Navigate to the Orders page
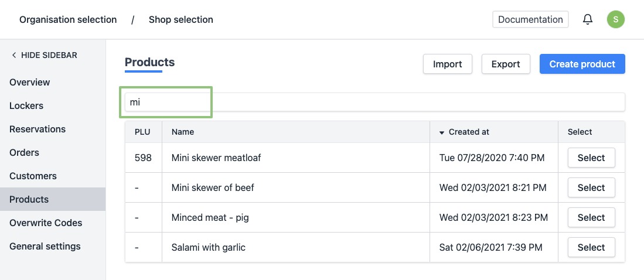The height and width of the screenshot is (280, 644). point(25,152)
